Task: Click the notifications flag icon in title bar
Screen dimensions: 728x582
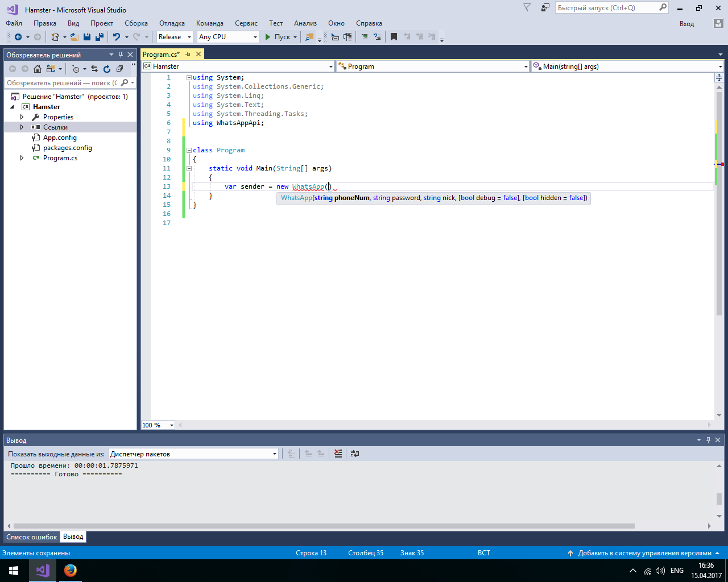Action: (x=527, y=8)
